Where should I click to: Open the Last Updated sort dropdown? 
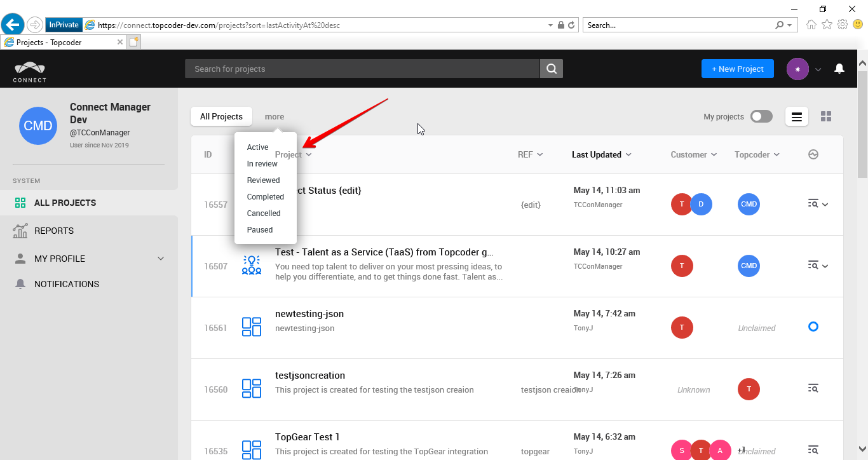(x=628, y=154)
